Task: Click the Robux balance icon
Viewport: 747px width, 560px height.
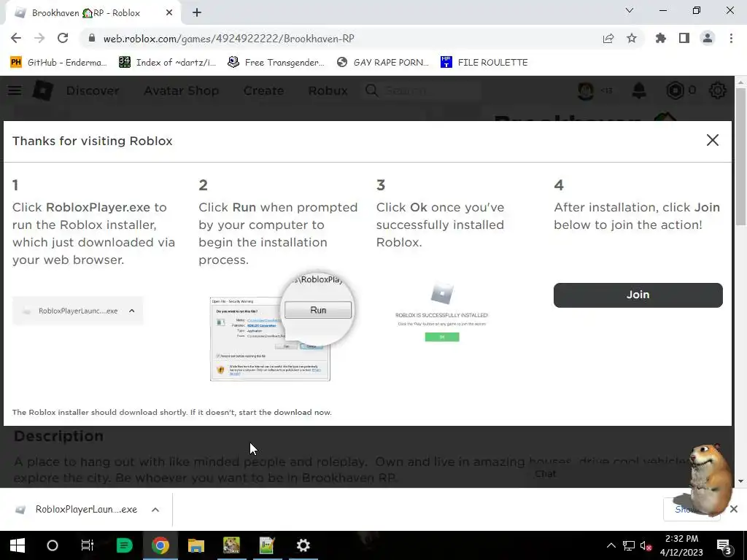Action: 675,90
